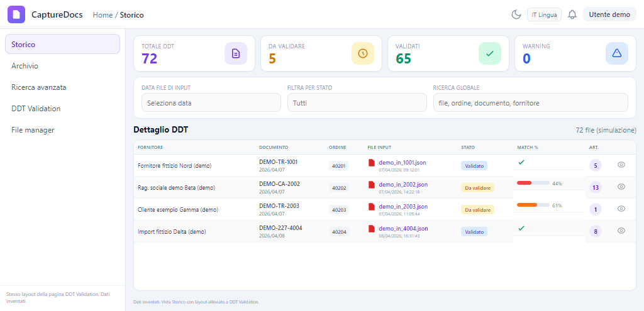Click the 44% match progress bar

tap(533, 183)
